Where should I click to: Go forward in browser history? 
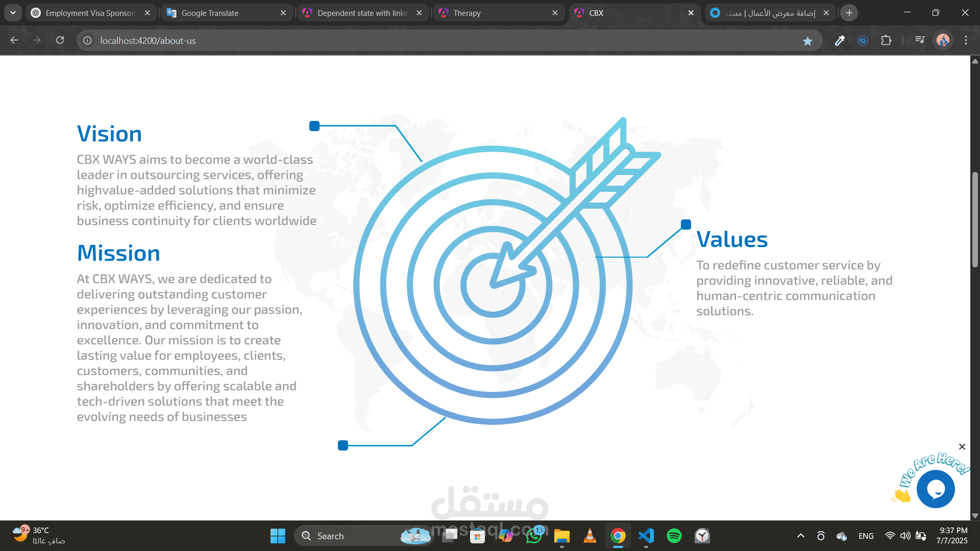[x=37, y=40]
